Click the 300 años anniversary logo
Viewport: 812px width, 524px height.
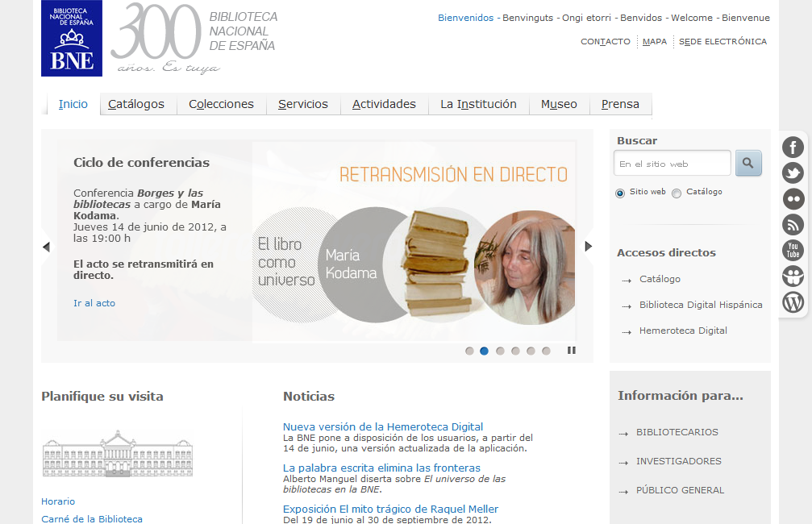(194, 39)
